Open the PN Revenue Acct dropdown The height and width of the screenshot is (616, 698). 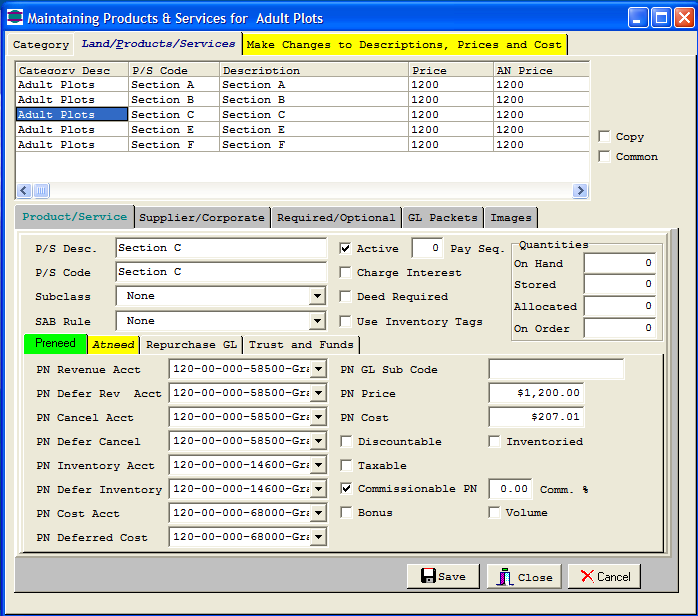pyautogui.click(x=318, y=370)
